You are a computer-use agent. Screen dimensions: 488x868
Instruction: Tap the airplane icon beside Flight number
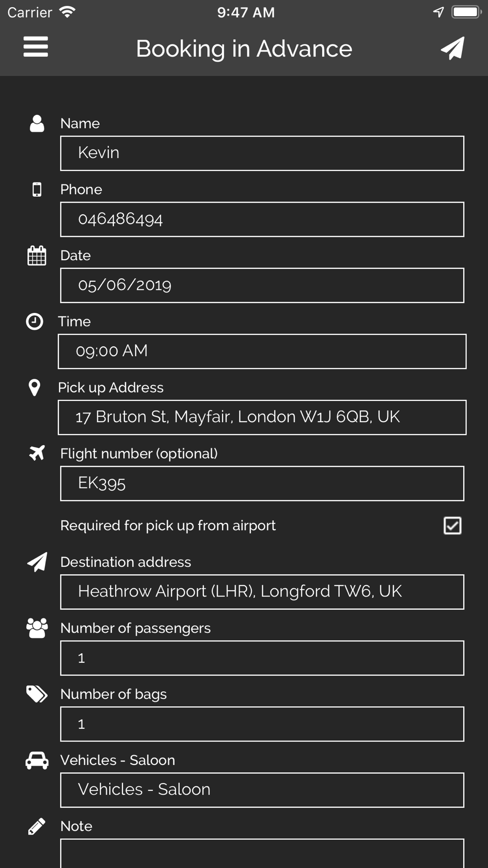pos(37,453)
